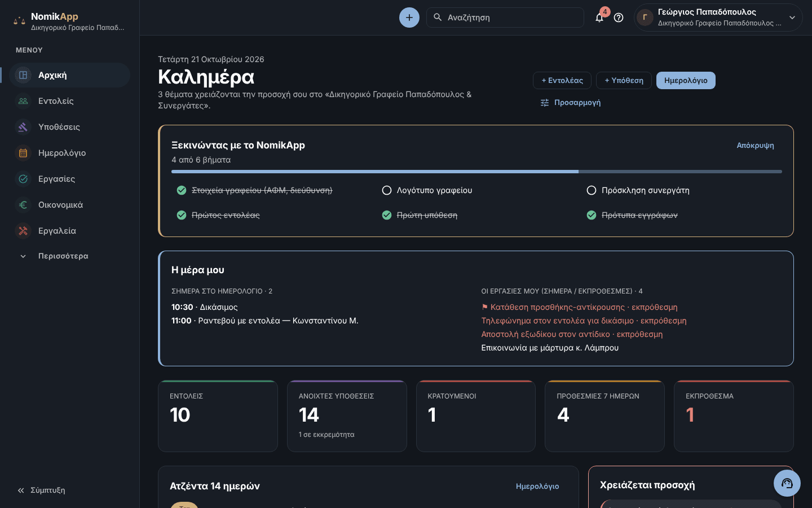Open the support chat headset bubble
Image resolution: width=812 pixels, height=508 pixels.
tap(787, 483)
